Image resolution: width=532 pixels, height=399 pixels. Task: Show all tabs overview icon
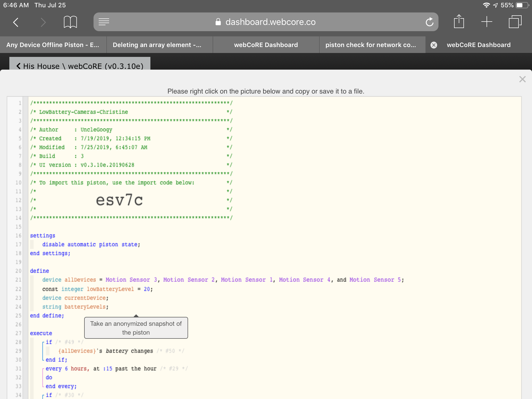coord(515,22)
